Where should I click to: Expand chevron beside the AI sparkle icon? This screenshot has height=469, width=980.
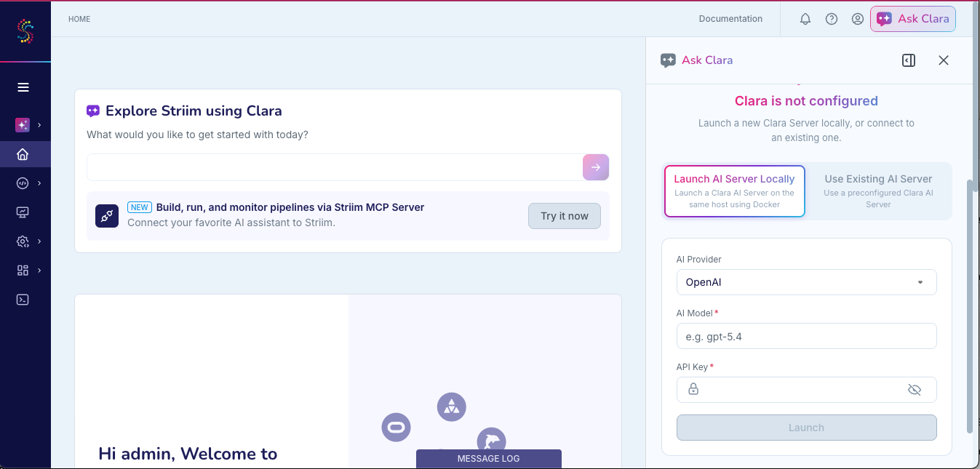39,125
